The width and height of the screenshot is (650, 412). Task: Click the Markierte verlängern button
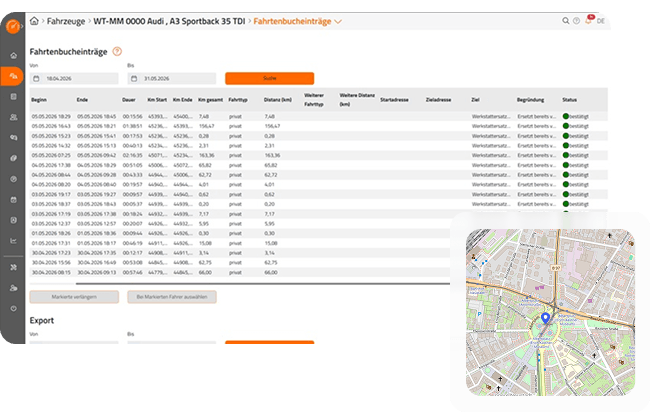(74, 297)
